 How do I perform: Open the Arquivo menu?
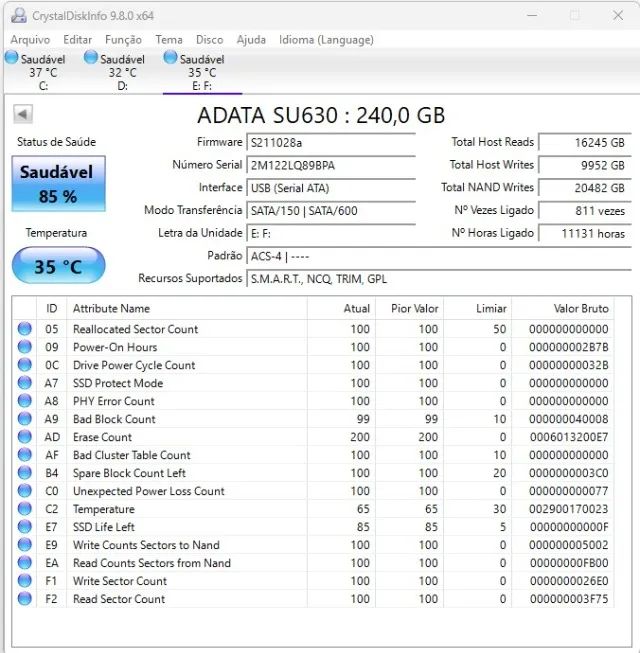point(30,40)
